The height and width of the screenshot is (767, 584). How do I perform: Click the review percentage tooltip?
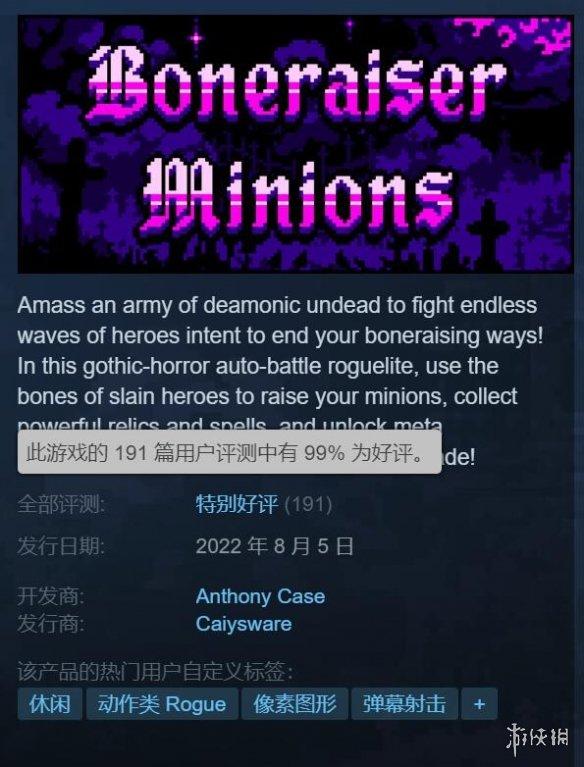point(229,452)
